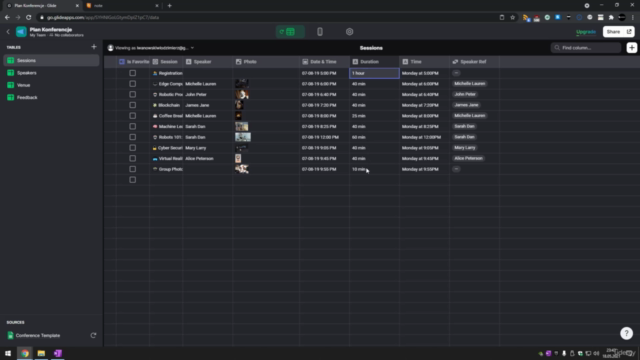
Task: Open Time column header menu
Action: point(424,62)
